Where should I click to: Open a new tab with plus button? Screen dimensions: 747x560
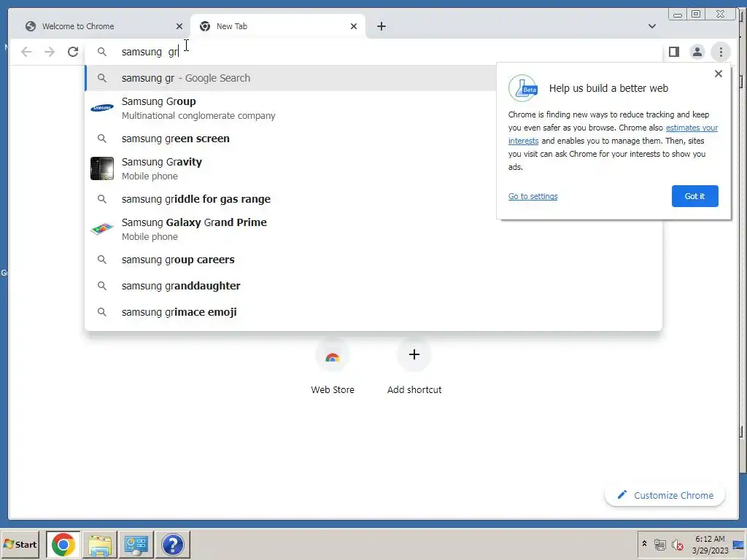point(381,26)
